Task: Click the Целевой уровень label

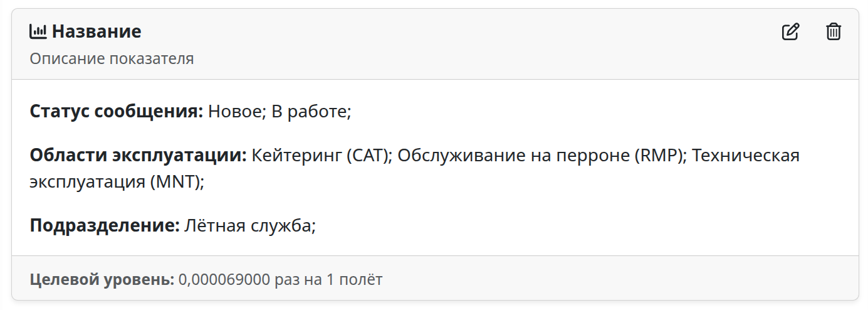Action: pos(102,279)
